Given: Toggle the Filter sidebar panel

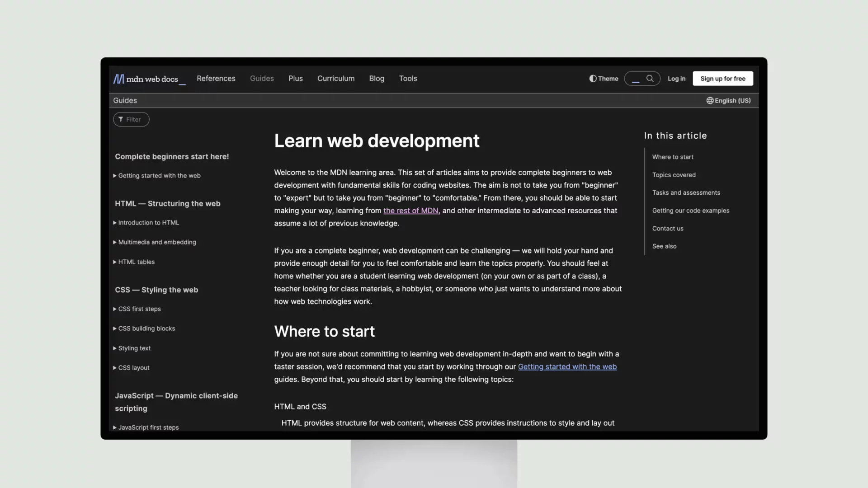Looking at the screenshot, I should (131, 118).
